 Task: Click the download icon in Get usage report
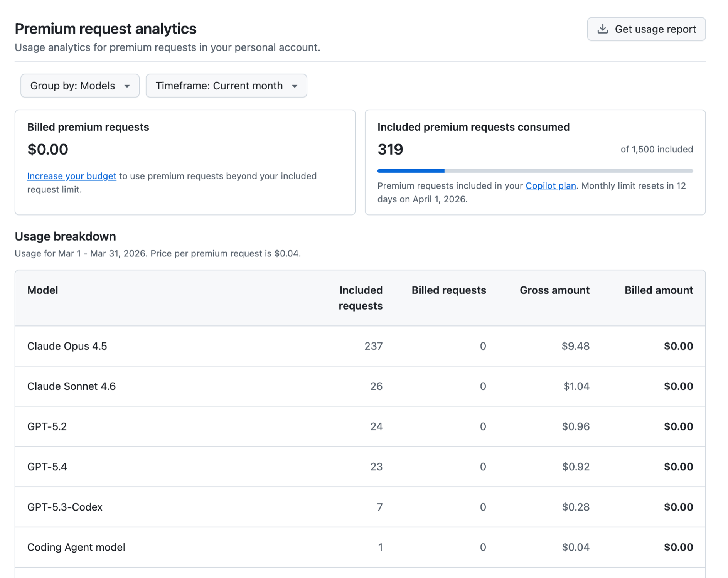pyautogui.click(x=602, y=29)
